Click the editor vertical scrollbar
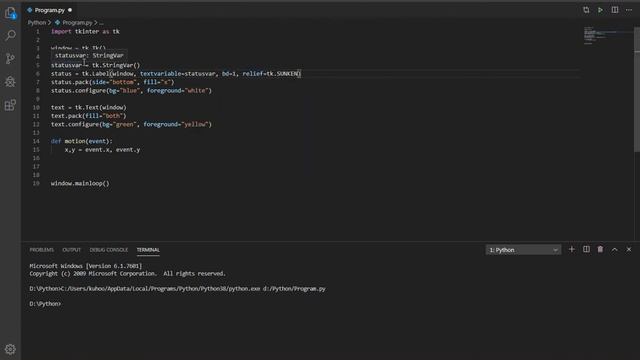 coord(637,89)
